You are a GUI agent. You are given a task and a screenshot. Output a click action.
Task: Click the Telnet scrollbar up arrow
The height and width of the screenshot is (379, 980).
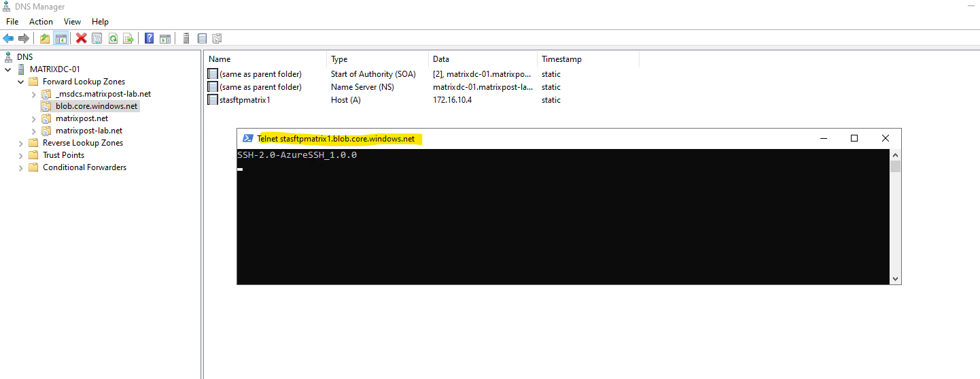[895, 154]
